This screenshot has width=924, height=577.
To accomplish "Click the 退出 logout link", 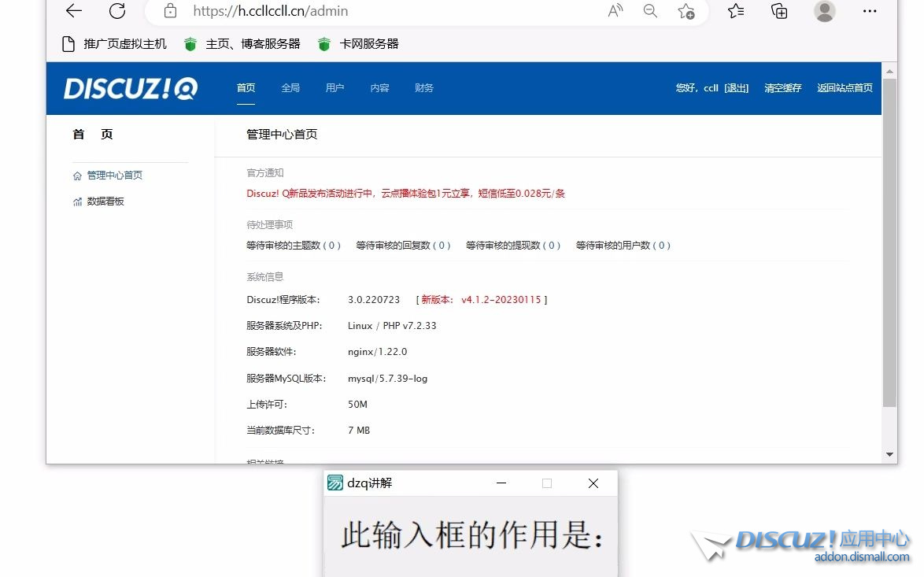I will [x=737, y=88].
